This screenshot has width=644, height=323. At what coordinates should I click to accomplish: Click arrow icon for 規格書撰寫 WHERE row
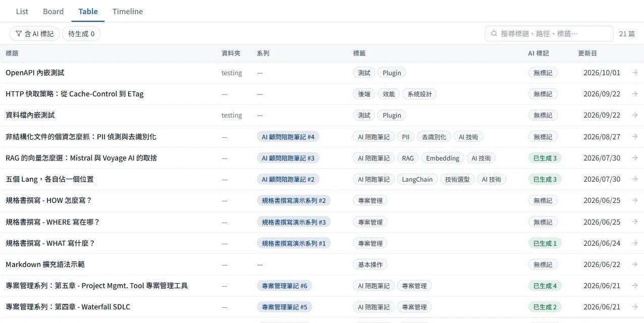point(634,222)
